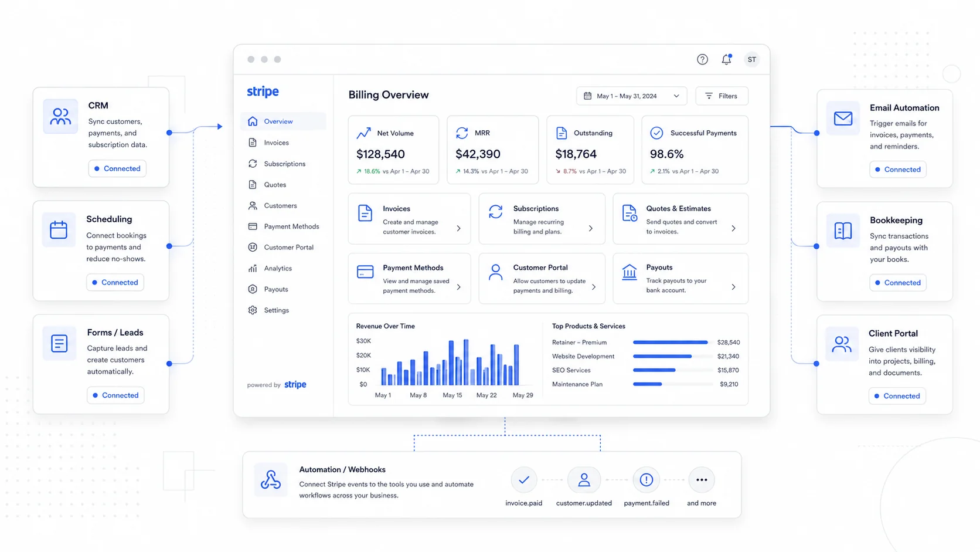This screenshot has height=552, width=980.
Task: Click Connected button on Forms / Leads card
Action: point(115,395)
